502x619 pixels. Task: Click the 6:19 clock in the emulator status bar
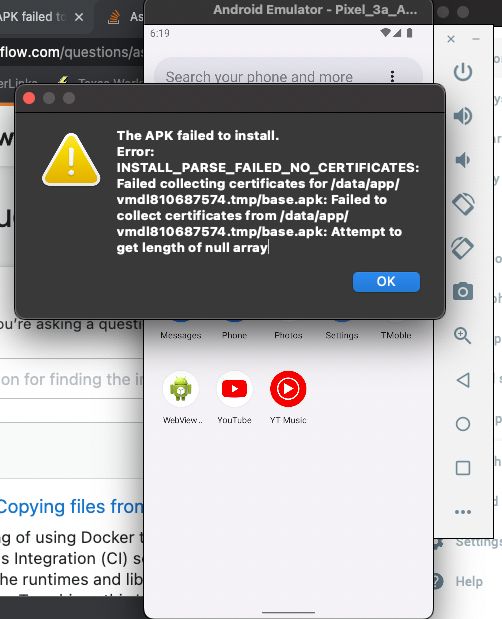click(160, 33)
